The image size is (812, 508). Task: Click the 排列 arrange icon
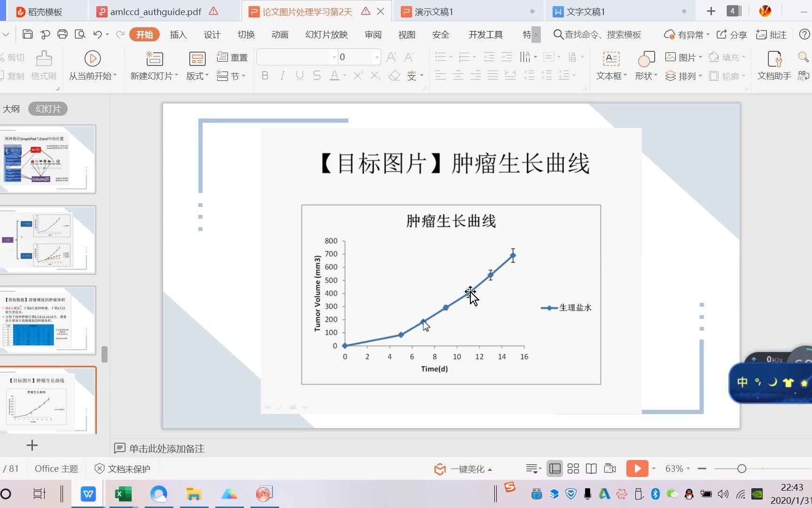(x=681, y=76)
